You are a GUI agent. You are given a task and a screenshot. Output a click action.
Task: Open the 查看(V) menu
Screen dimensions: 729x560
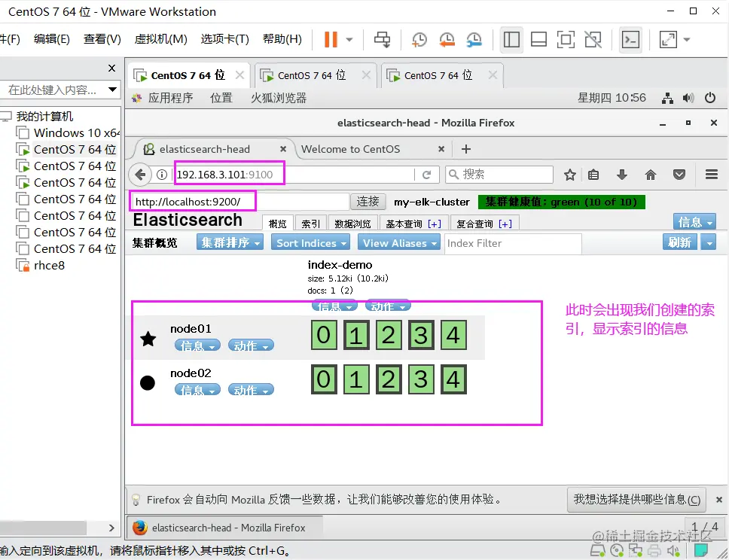tap(102, 39)
